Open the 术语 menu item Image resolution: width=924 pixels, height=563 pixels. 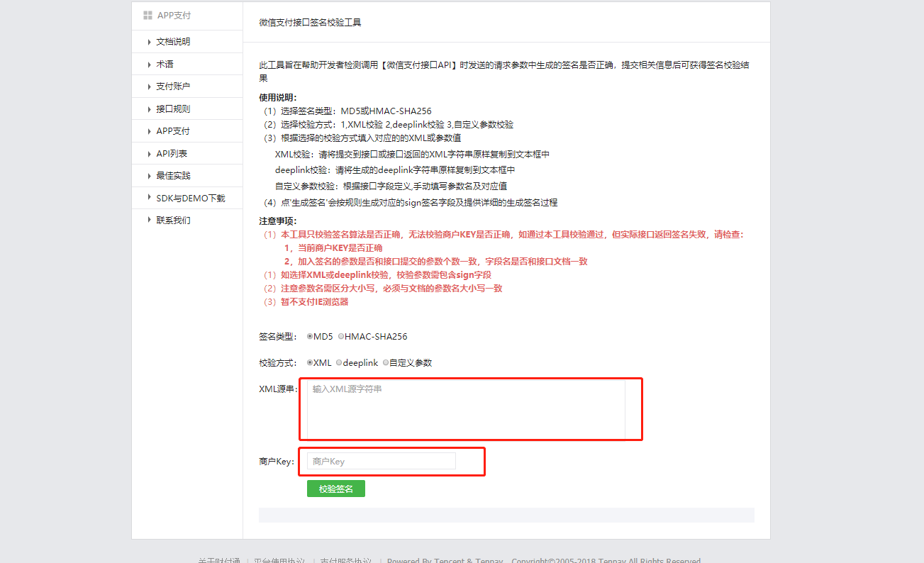(165, 64)
